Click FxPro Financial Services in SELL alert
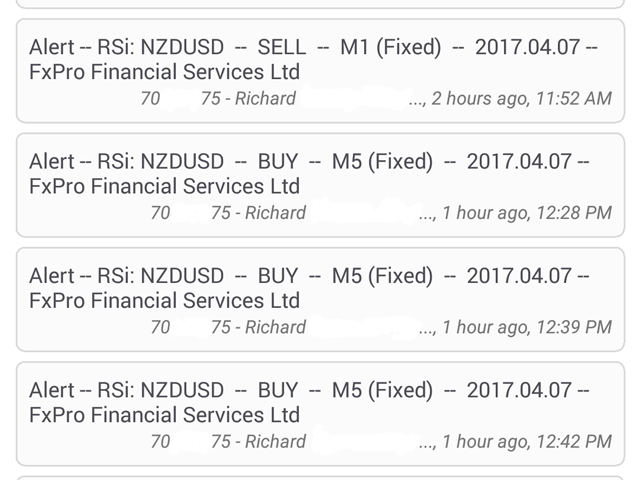Screen dimensions: 640x480 tap(164, 73)
